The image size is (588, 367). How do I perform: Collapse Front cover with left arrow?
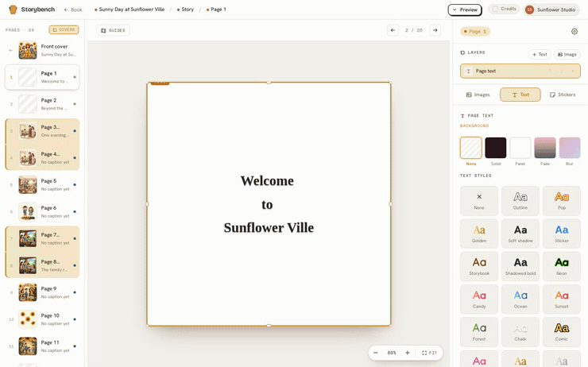11,50
